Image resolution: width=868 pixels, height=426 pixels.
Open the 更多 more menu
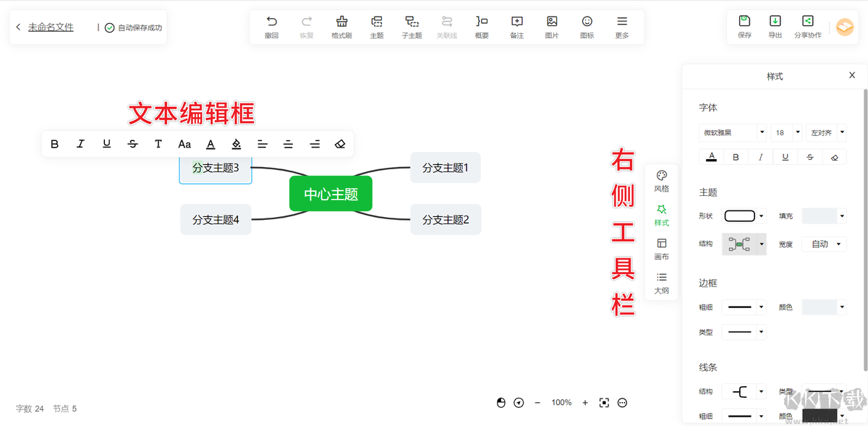tap(622, 27)
